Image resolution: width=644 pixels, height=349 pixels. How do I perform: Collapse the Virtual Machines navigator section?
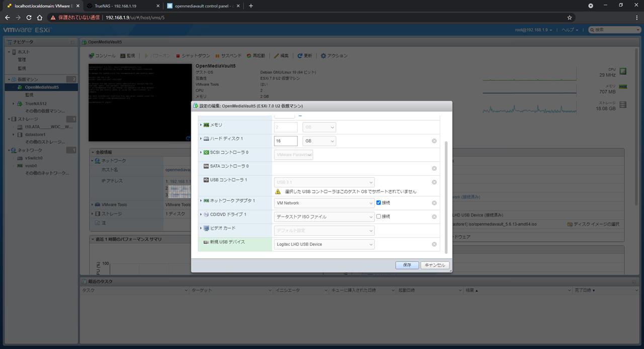click(x=9, y=79)
